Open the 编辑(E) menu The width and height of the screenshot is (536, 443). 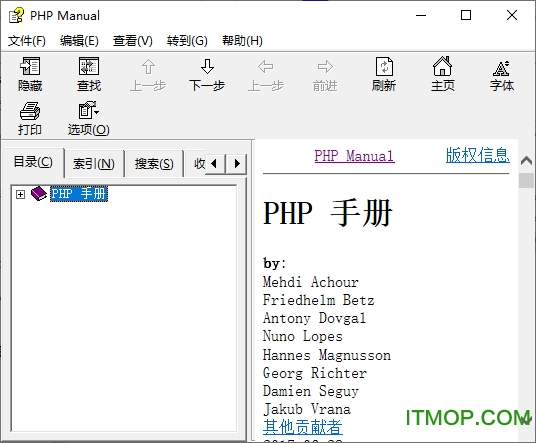(x=79, y=41)
